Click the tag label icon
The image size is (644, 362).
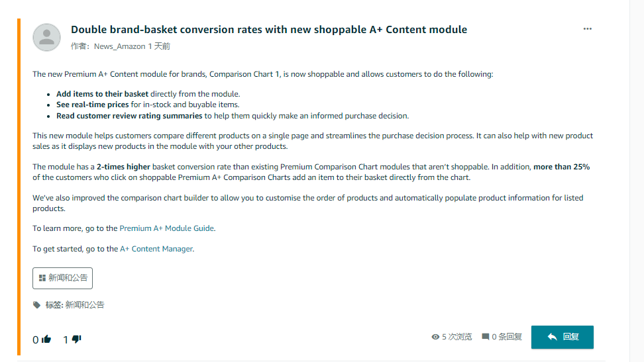[x=36, y=305]
